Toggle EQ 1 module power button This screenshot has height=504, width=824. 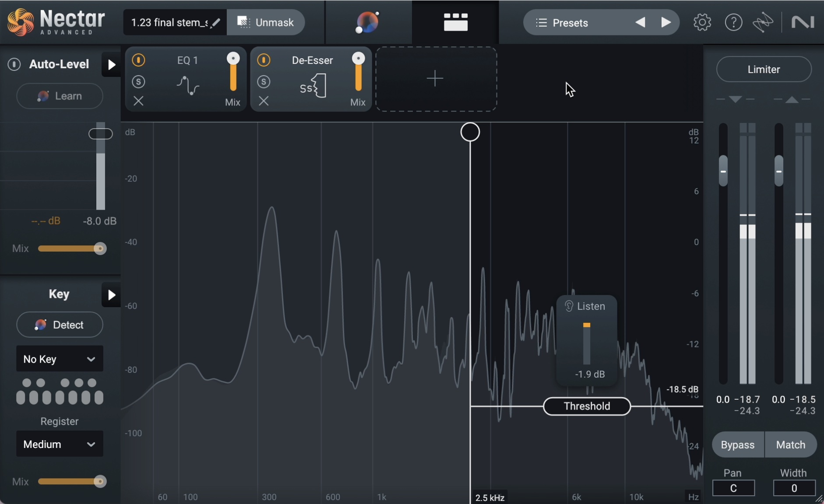[138, 60]
